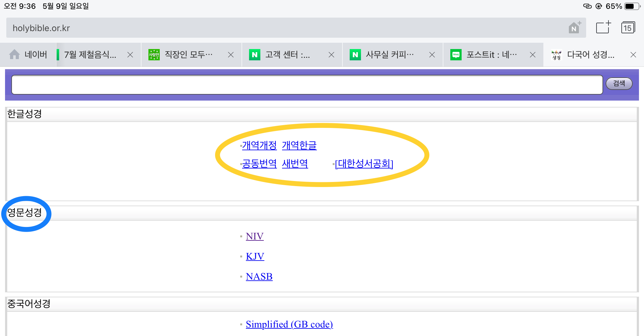Click the holybible.or.kr address bar

(296, 28)
